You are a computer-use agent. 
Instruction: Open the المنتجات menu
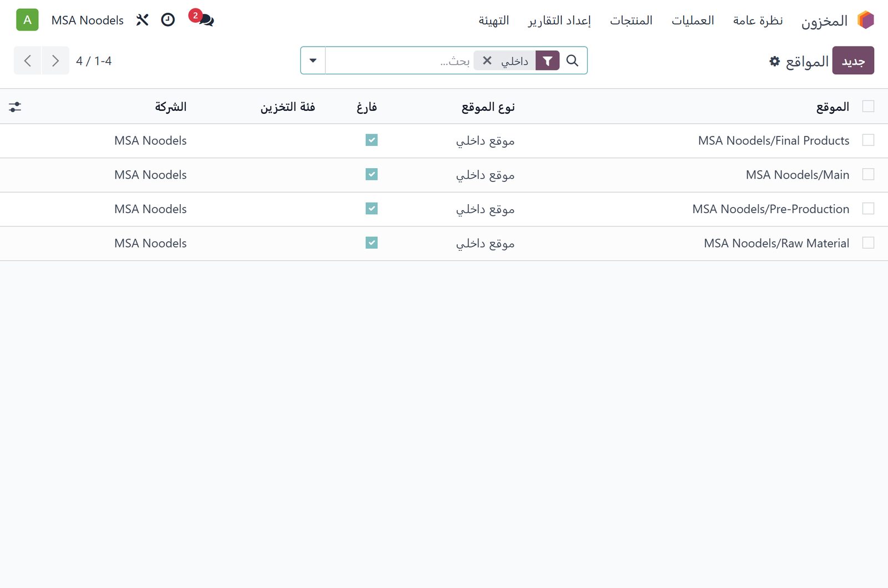tap(631, 21)
